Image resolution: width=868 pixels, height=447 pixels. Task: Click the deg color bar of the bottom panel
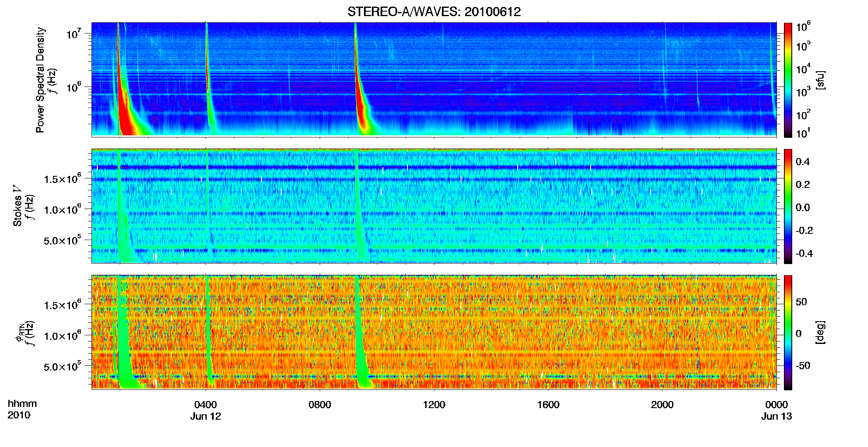click(x=788, y=332)
